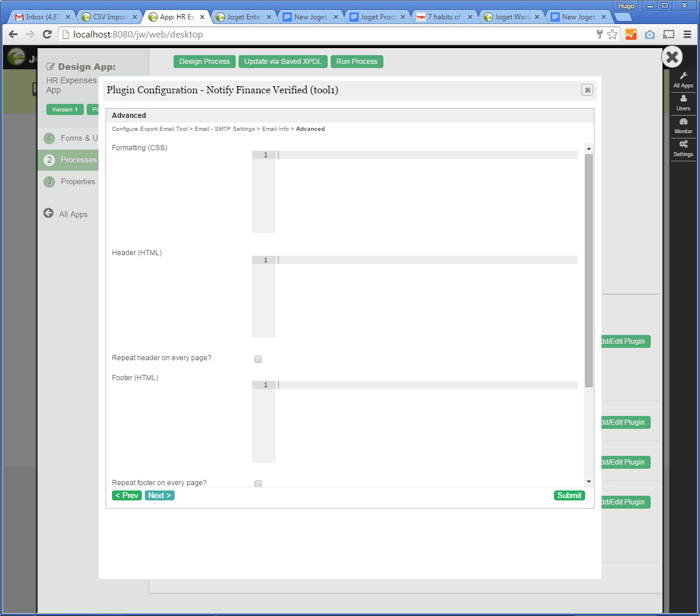Click the scrollbar up arrow

[x=589, y=148]
